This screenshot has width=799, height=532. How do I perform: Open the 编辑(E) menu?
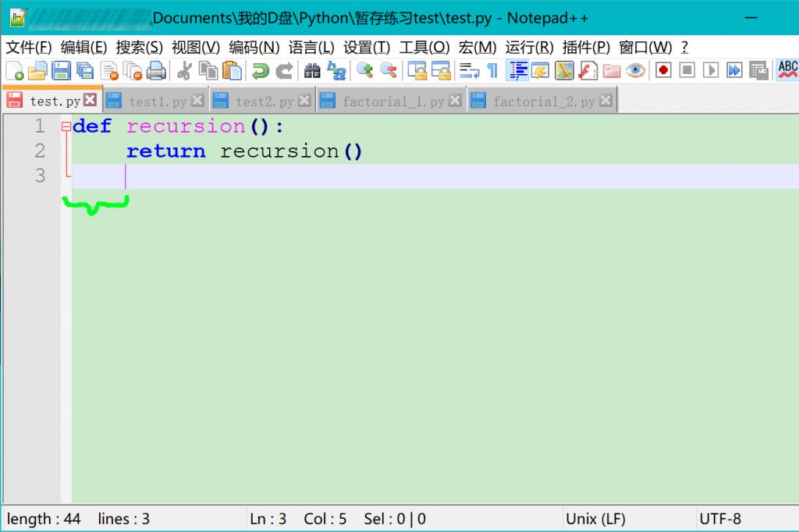tap(83, 48)
